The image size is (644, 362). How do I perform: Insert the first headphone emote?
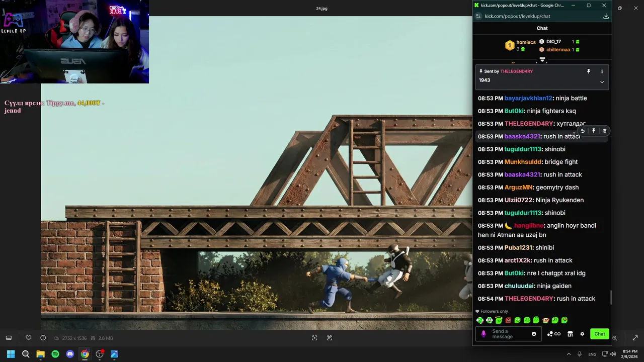480,320
